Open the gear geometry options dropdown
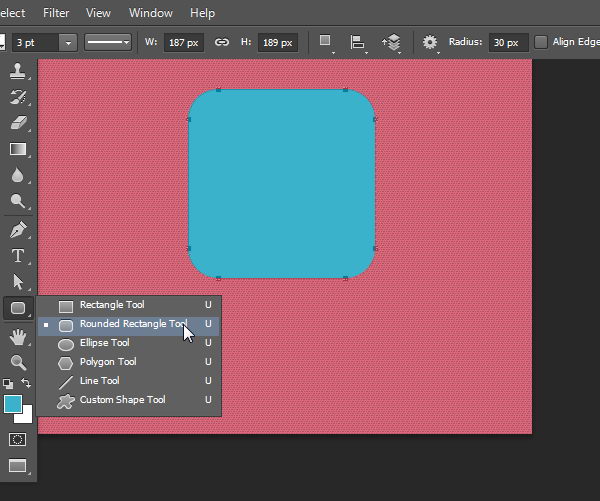 tap(430, 42)
